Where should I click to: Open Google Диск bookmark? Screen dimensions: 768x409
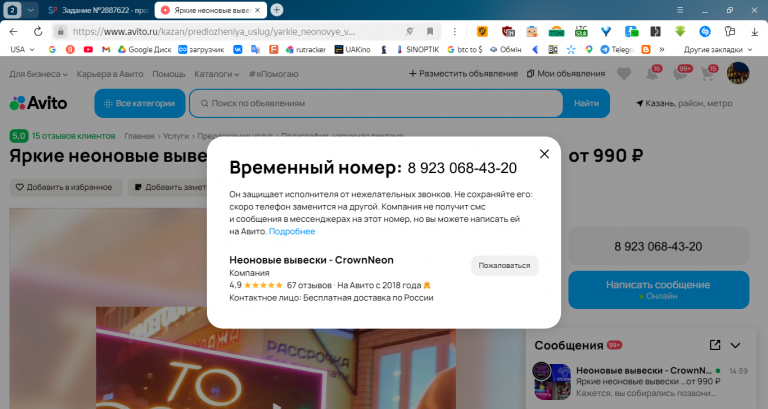pos(144,49)
